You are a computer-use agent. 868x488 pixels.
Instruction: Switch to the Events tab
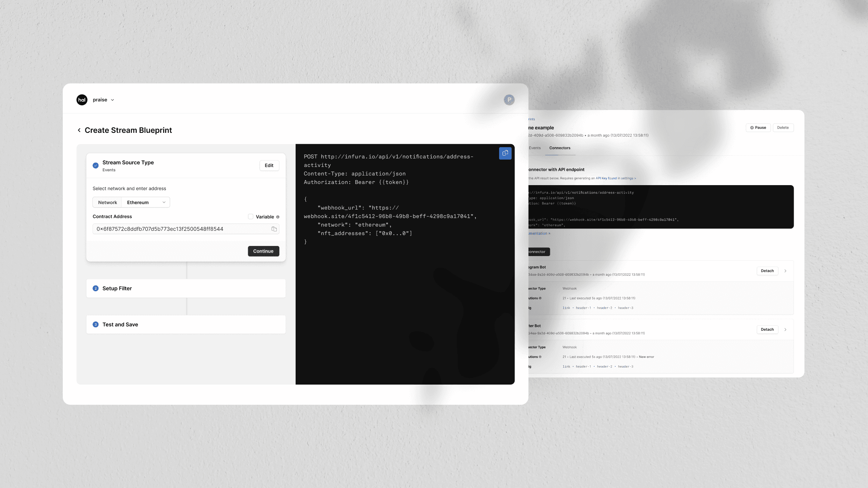[x=535, y=148]
